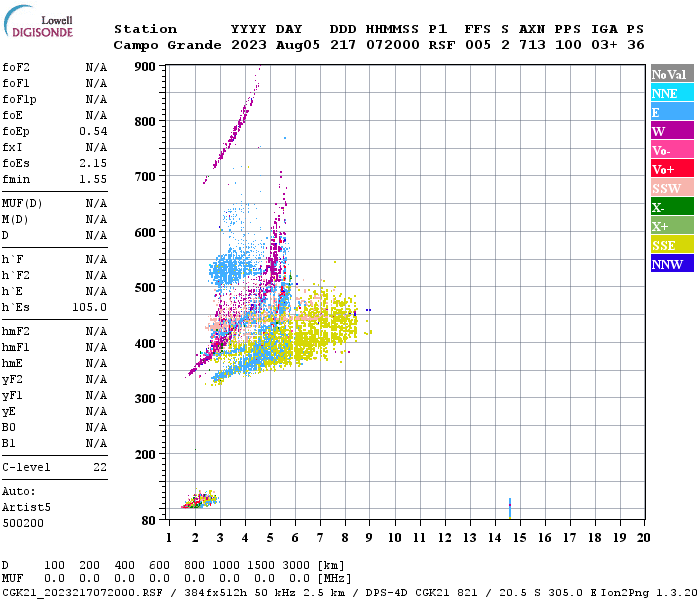Screen dimensions: 700x600
Task: Click the 80 km height axis label
Action: (x=149, y=521)
